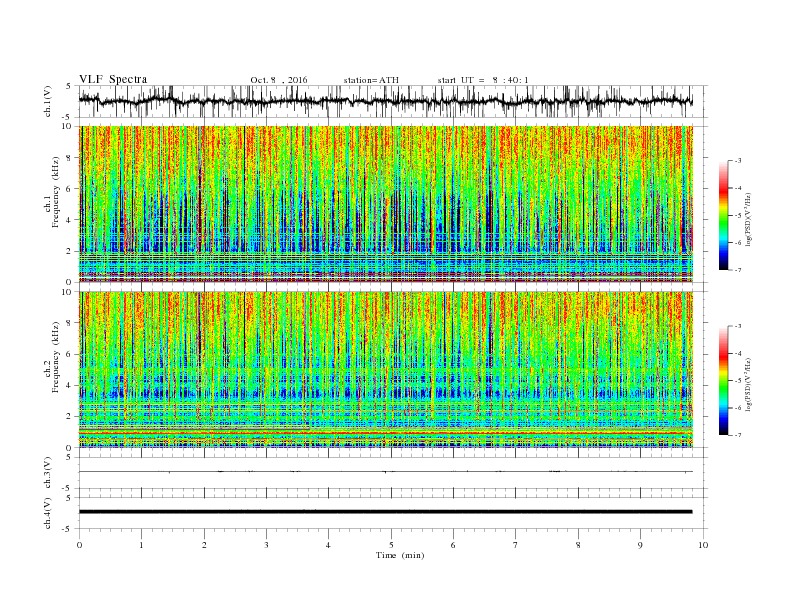Click the "VLF Spectra" plot title
The height and width of the screenshot is (612, 792).
(113, 79)
